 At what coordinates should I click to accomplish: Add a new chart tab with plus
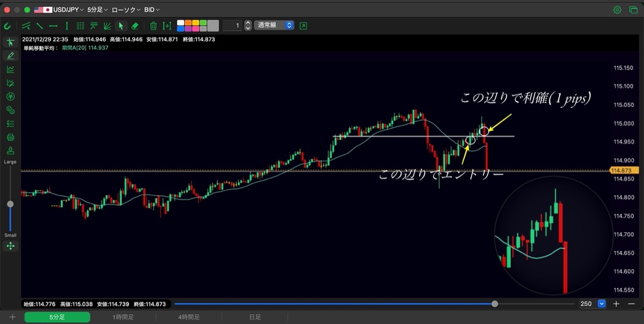[12, 317]
